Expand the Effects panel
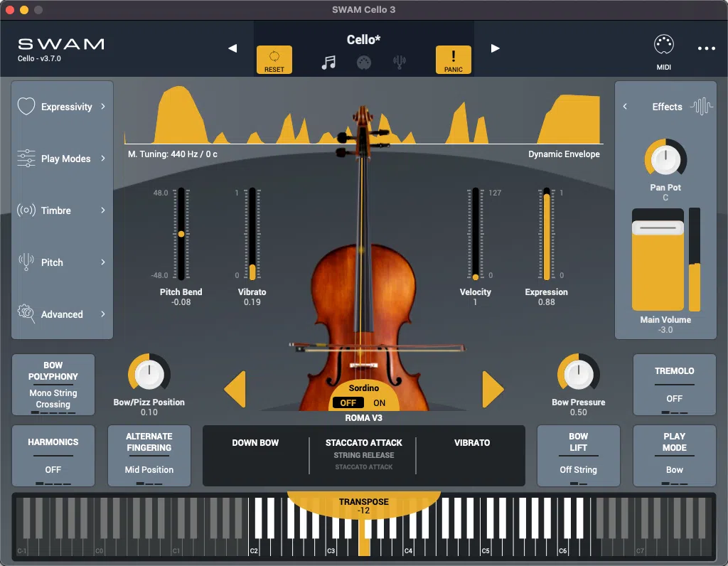728x566 pixels. click(x=626, y=107)
